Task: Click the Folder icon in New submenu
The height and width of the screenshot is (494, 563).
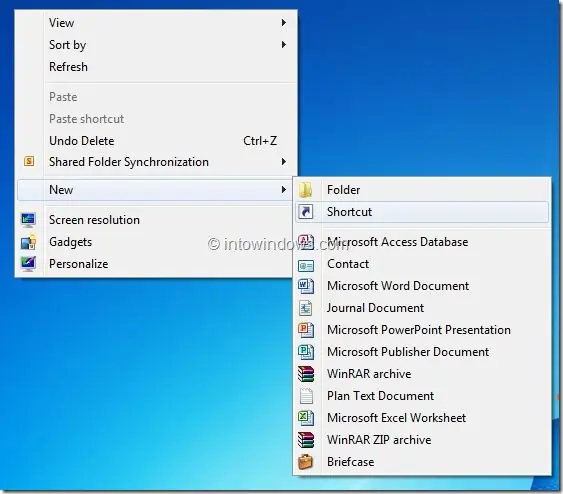Action: coord(306,190)
